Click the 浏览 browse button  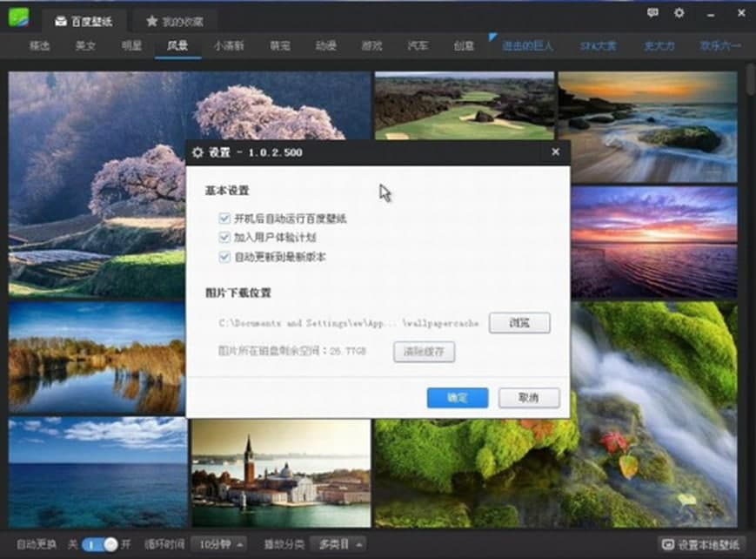519,322
